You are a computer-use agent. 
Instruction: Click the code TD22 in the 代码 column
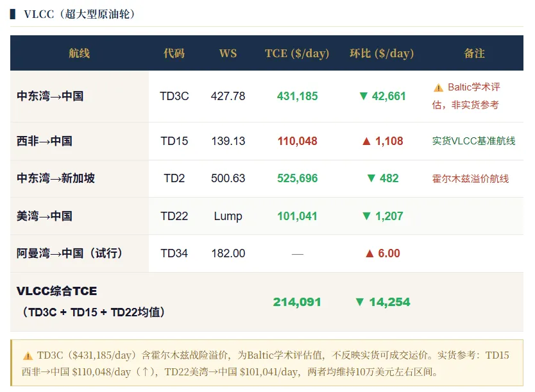174,216
